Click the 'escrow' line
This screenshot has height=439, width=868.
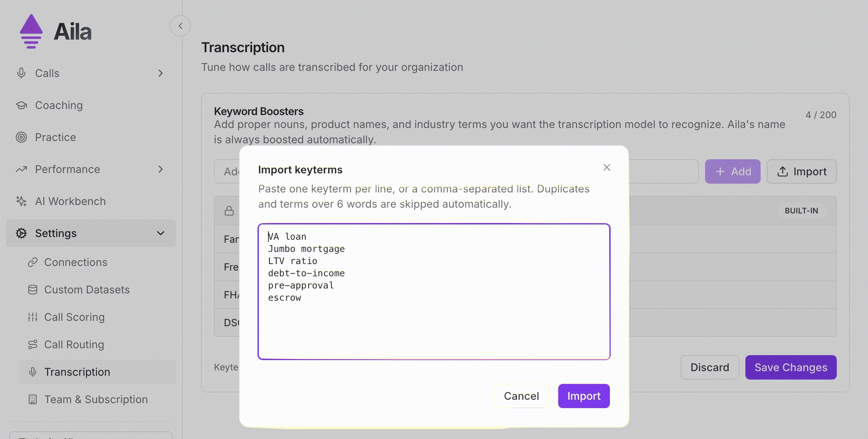point(284,298)
